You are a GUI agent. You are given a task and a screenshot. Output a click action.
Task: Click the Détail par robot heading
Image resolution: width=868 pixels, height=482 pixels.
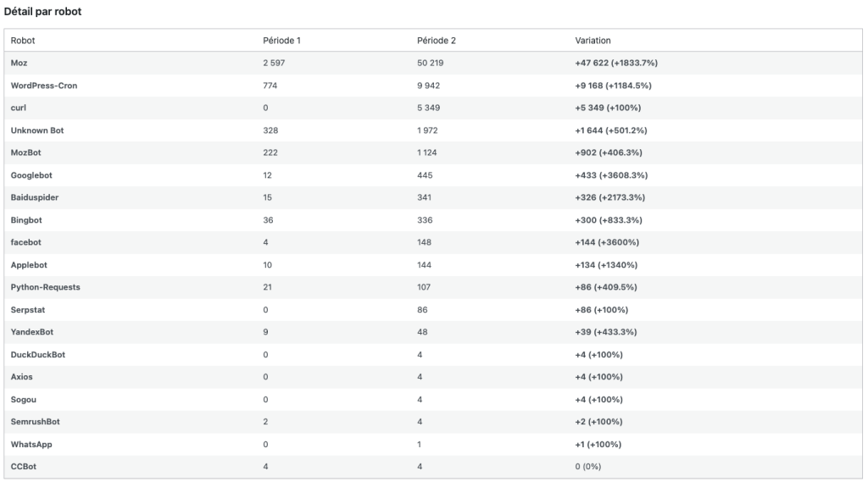pos(42,11)
